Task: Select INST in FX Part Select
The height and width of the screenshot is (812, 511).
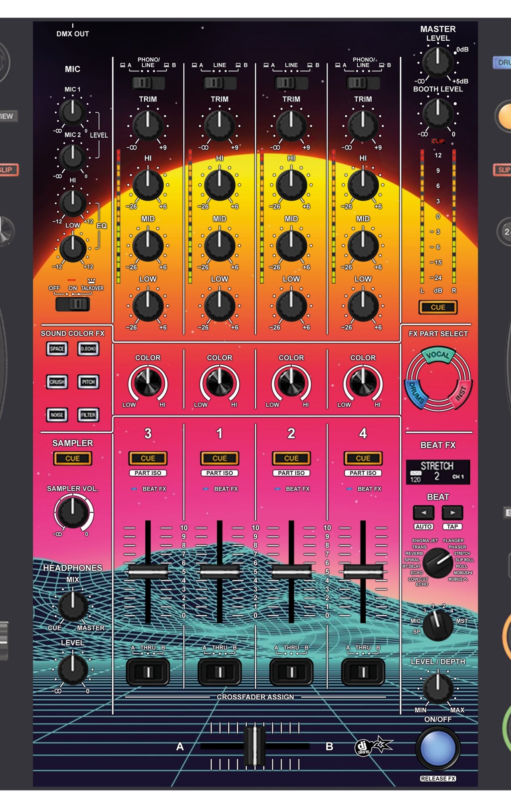Action: pos(460,395)
